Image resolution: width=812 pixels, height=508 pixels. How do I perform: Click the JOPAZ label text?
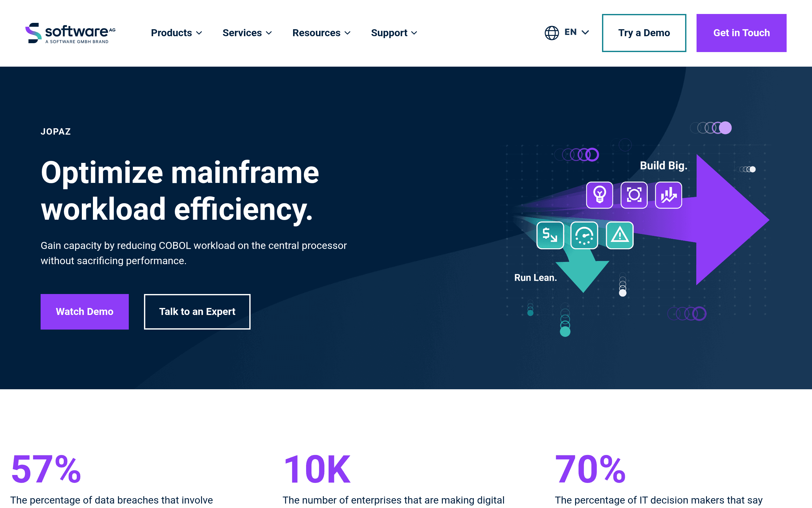pos(56,132)
